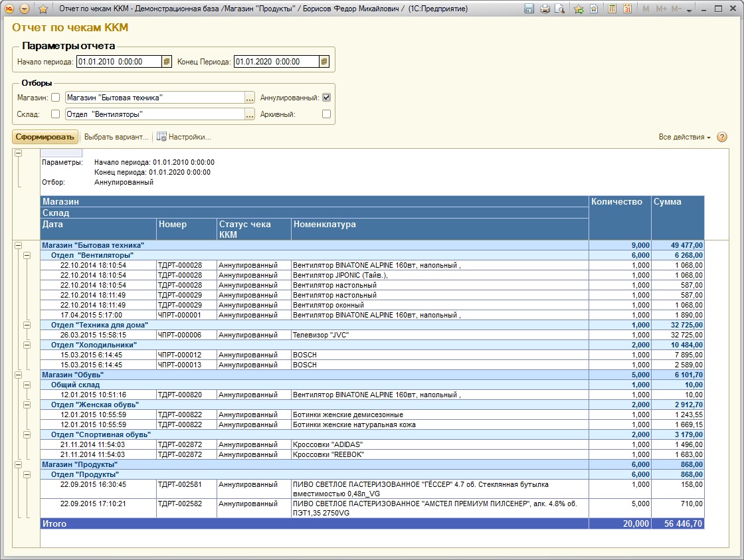Image resolution: width=744 pixels, height=560 pixels.
Task: Enable the Магазин filter checkbox
Action: (56, 97)
